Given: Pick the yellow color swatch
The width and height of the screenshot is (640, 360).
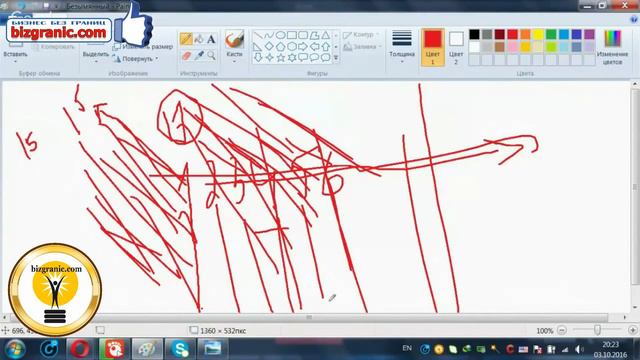Looking at the screenshot, I should (x=538, y=34).
